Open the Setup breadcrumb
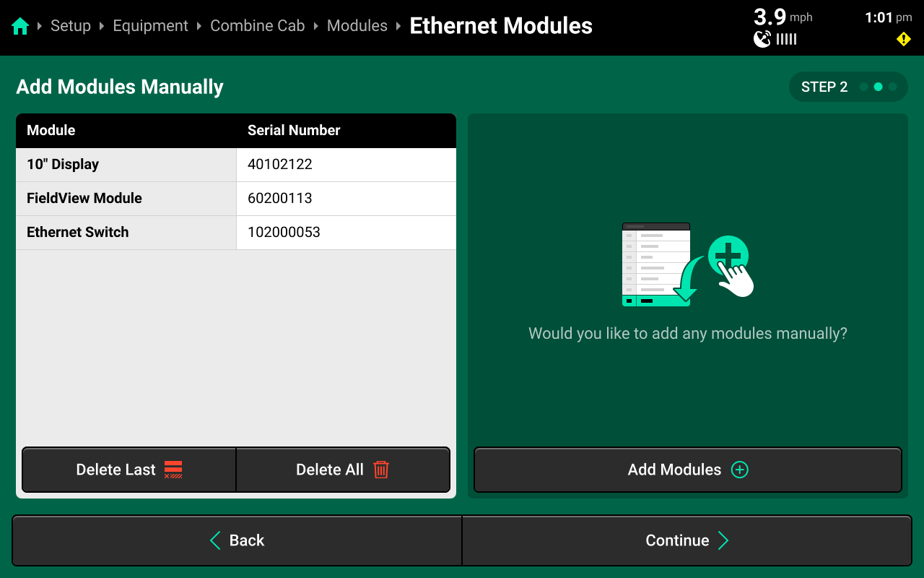Screen dimensions: 924x578 71,26
